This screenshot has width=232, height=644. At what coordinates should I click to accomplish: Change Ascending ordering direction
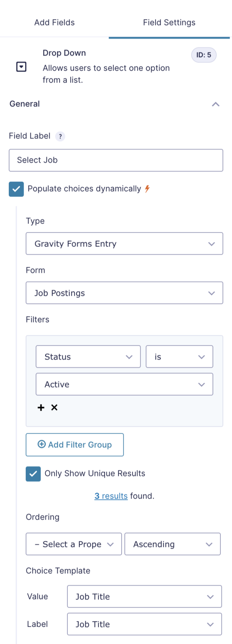172,544
